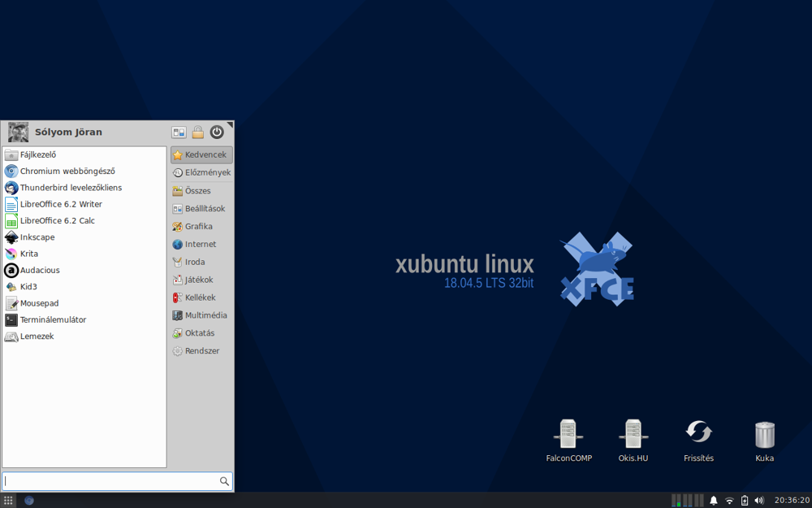This screenshot has width=812, height=508.
Task: Click the Frissítés desktop icon
Action: [698, 440]
